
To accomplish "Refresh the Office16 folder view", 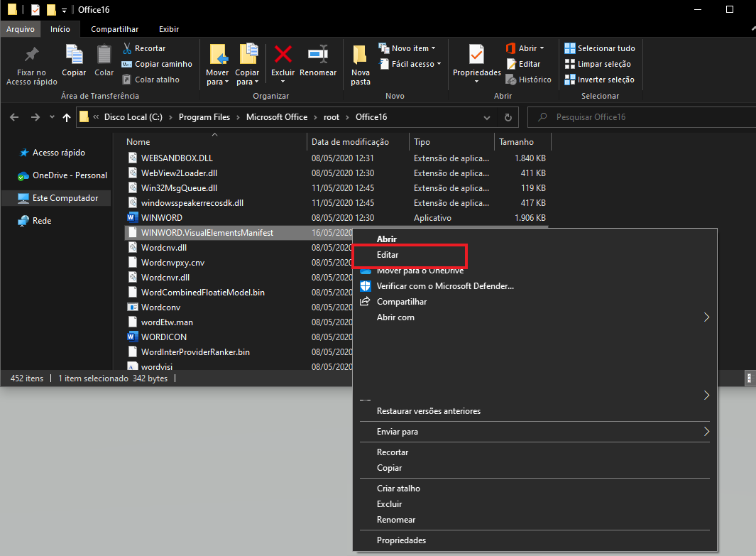I will (508, 117).
